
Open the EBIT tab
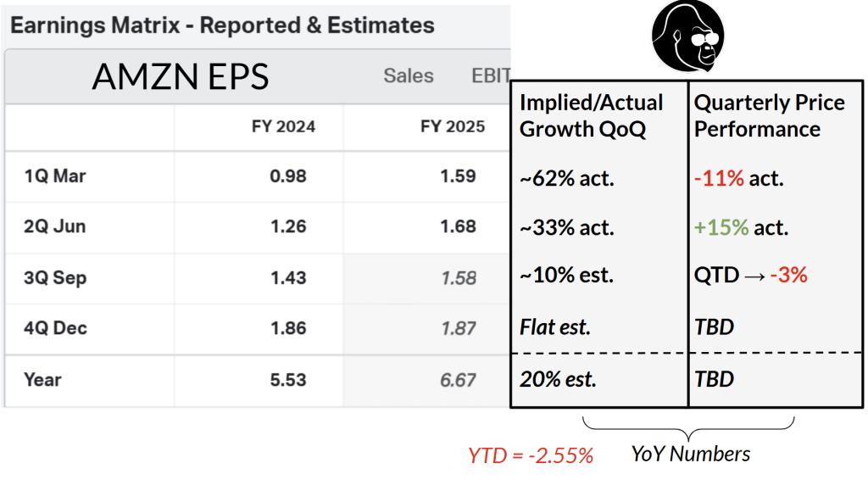coord(491,76)
